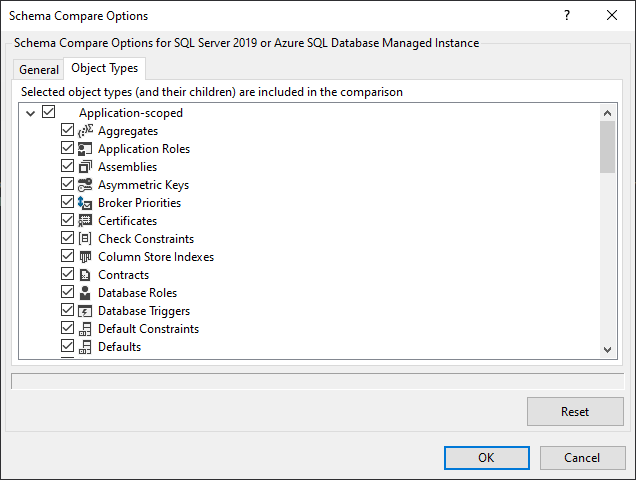This screenshot has width=636, height=480.
Task: Click the Assemblies stacked windows icon
Action: (x=85, y=167)
